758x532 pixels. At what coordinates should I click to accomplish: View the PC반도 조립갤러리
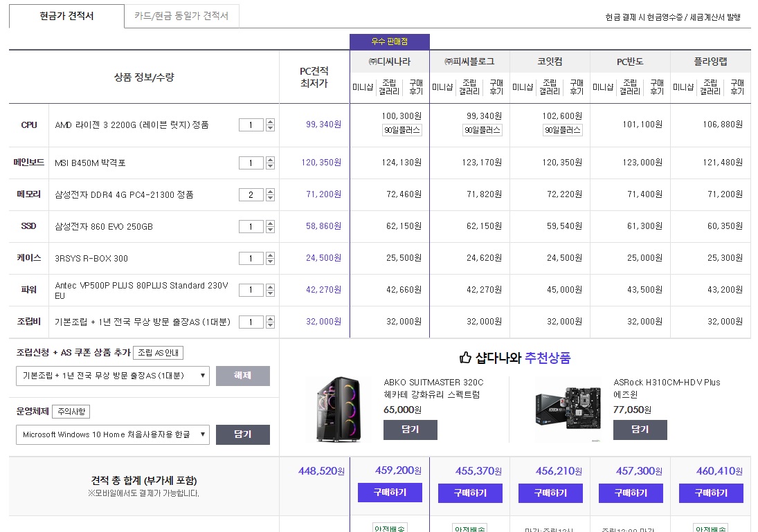click(630, 87)
